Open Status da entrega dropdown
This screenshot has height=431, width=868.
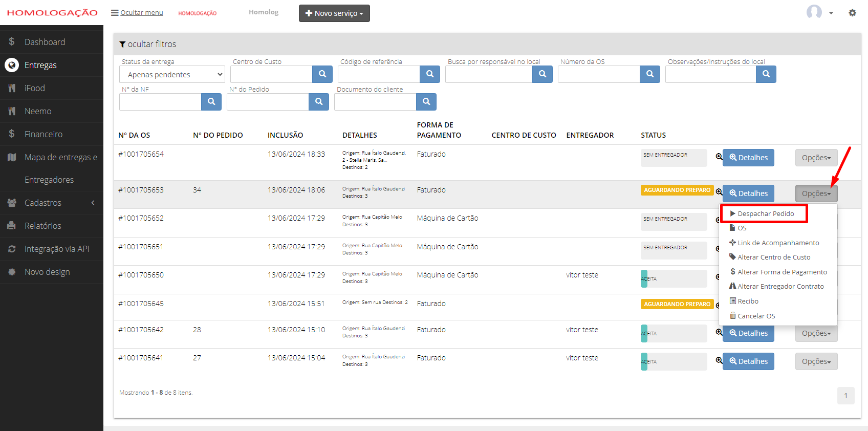click(x=172, y=74)
